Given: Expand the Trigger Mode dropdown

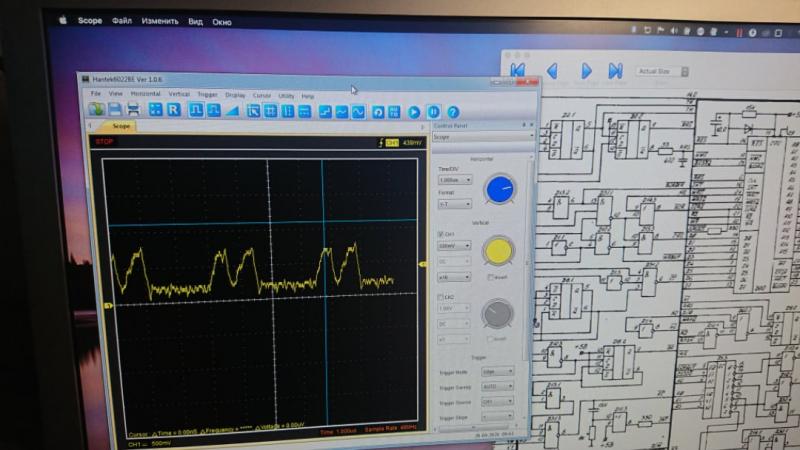Looking at the screenshot, I should tap(504, 371).
